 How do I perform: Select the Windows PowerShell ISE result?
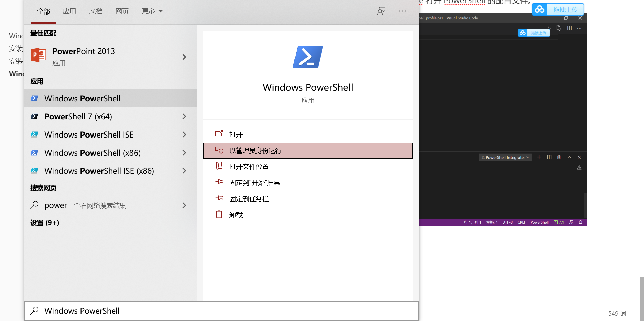[x=111, y=135]
